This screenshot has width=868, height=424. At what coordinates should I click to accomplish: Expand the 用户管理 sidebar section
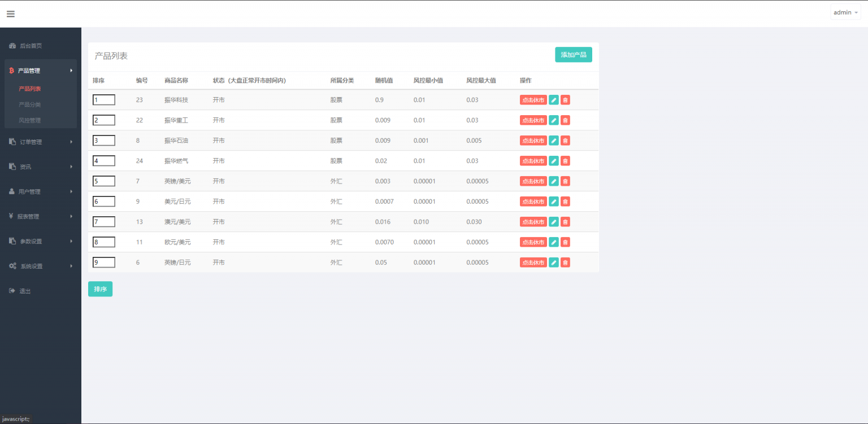[41, 191]
